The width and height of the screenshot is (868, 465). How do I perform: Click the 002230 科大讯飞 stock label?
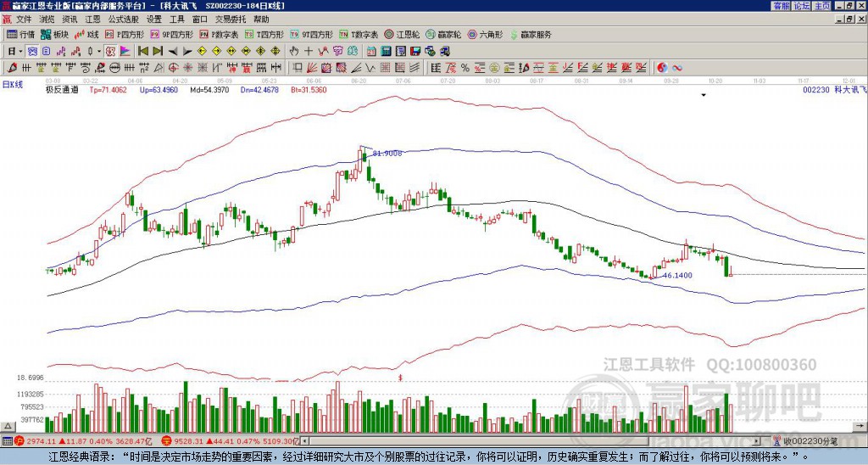coord(834,90)
